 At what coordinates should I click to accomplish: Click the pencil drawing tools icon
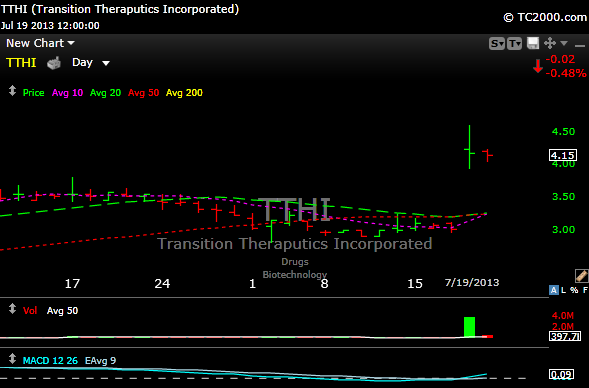(581, 276)
